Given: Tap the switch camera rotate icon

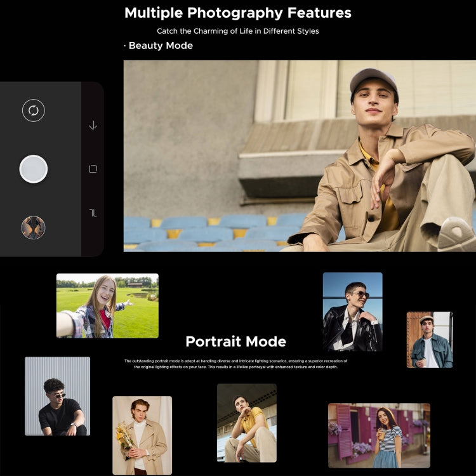Looking at the screenshot, I should tap(34, 110).
